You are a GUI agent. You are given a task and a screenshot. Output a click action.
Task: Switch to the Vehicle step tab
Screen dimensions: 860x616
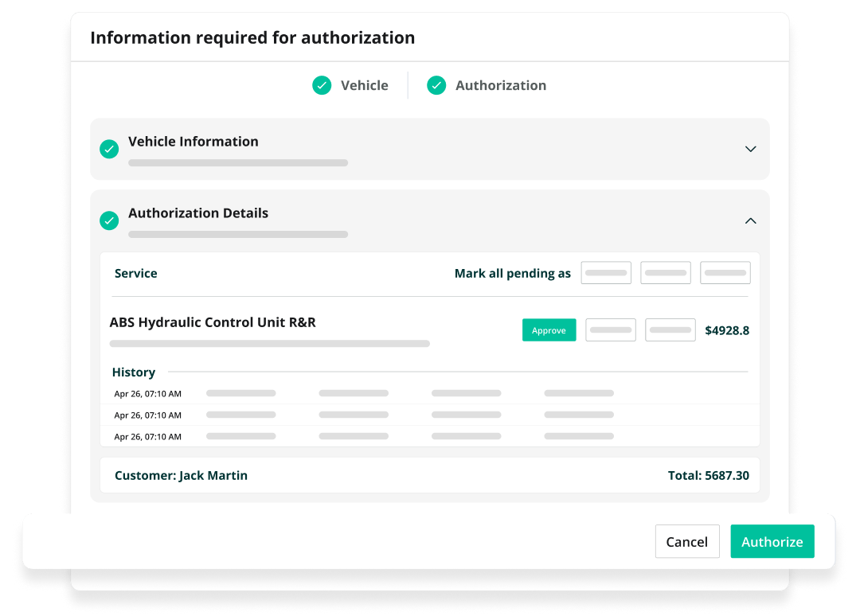[x=364, y=85]
